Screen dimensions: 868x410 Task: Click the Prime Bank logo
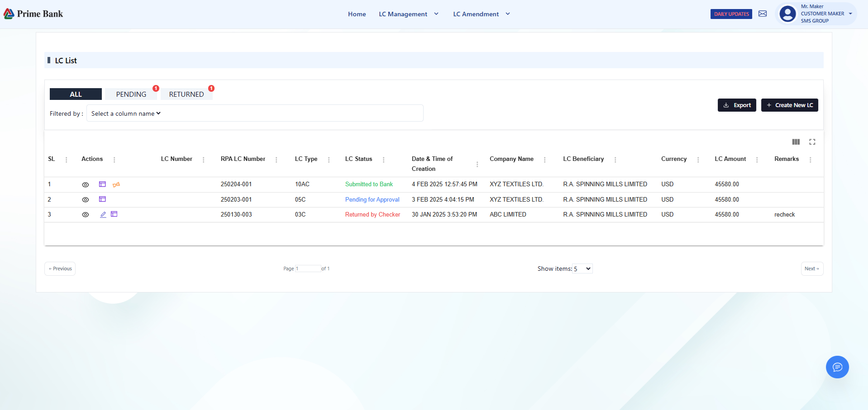tap(33, 14)
